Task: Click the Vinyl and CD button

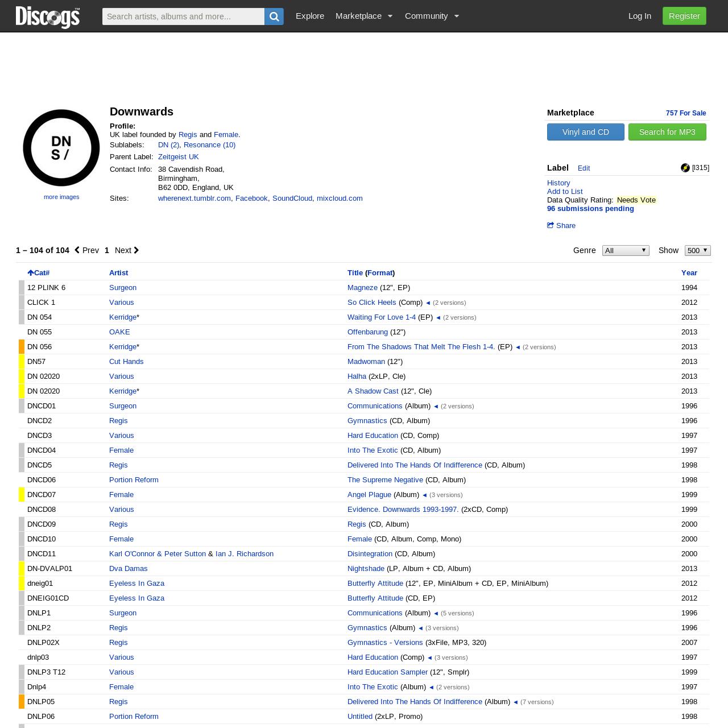Action: [x=586, y=132]
